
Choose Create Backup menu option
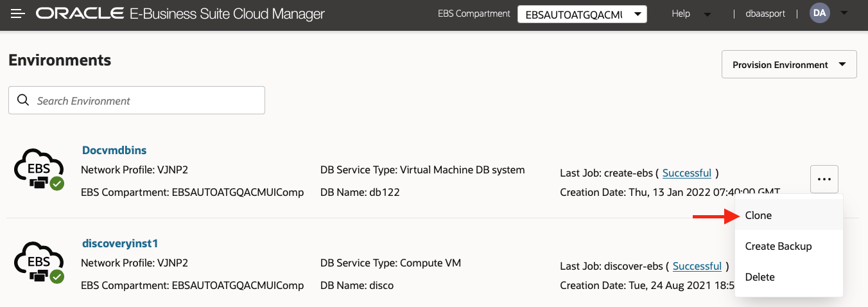(778, 246)
